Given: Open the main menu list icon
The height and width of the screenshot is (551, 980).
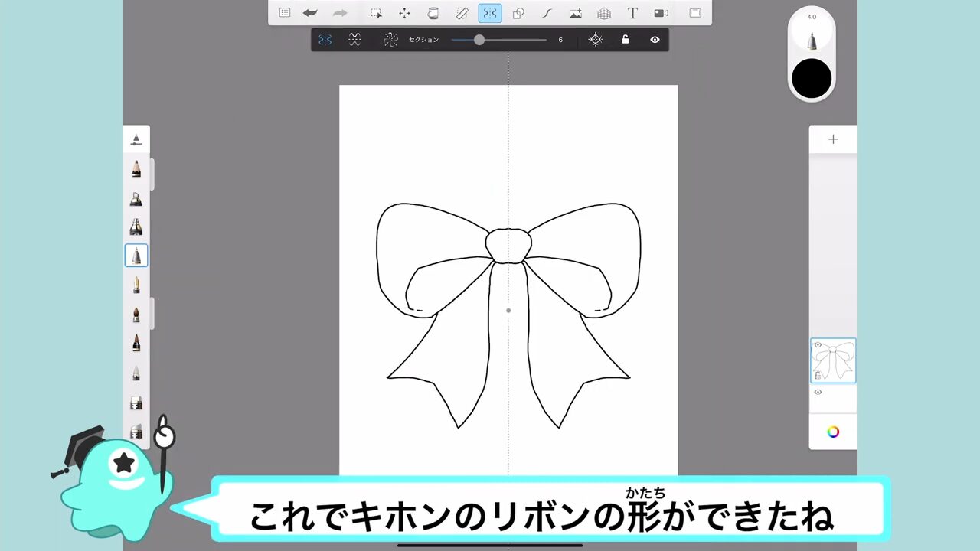Looking at the screenshot, I should click(285, 13).
